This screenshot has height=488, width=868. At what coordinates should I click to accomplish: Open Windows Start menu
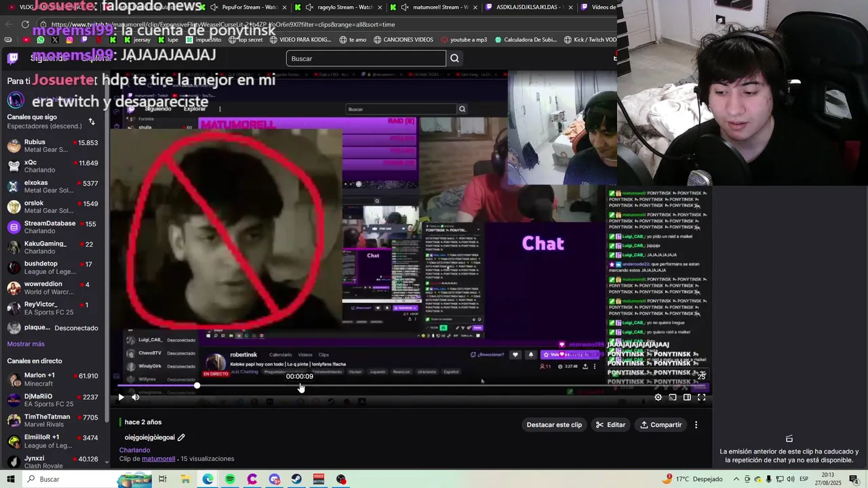[x=11, y=479]
